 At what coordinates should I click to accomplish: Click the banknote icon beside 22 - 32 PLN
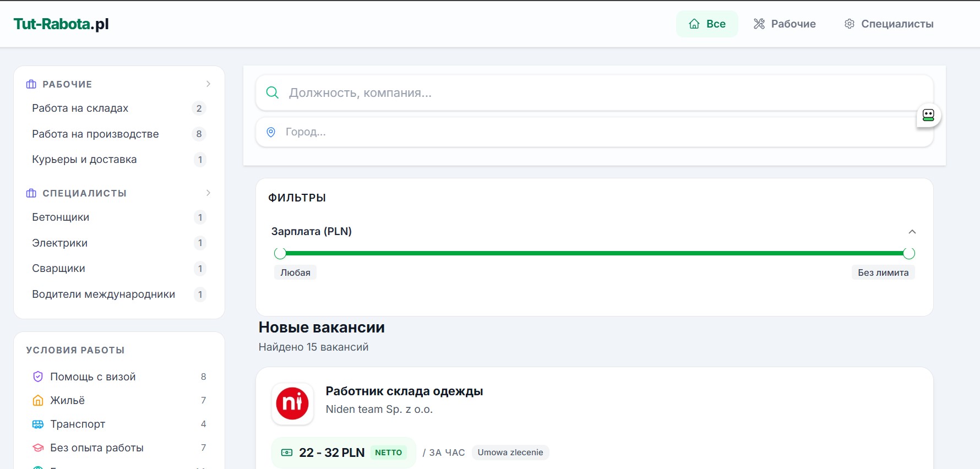(x=287, y=452)
